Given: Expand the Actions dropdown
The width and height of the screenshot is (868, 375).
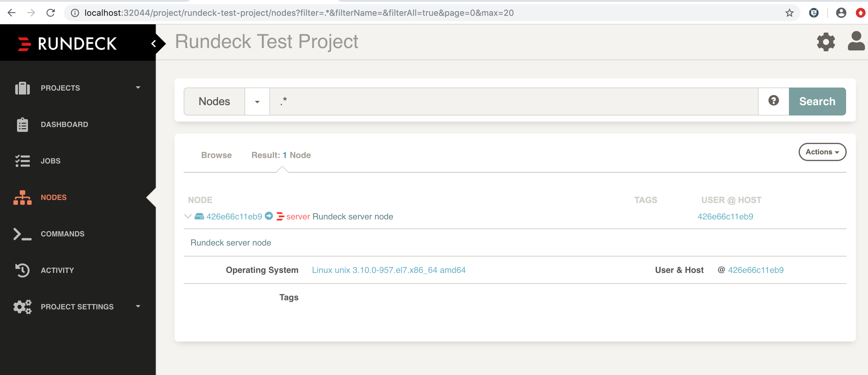Looking at the screenshot, I should coord(822,152).
